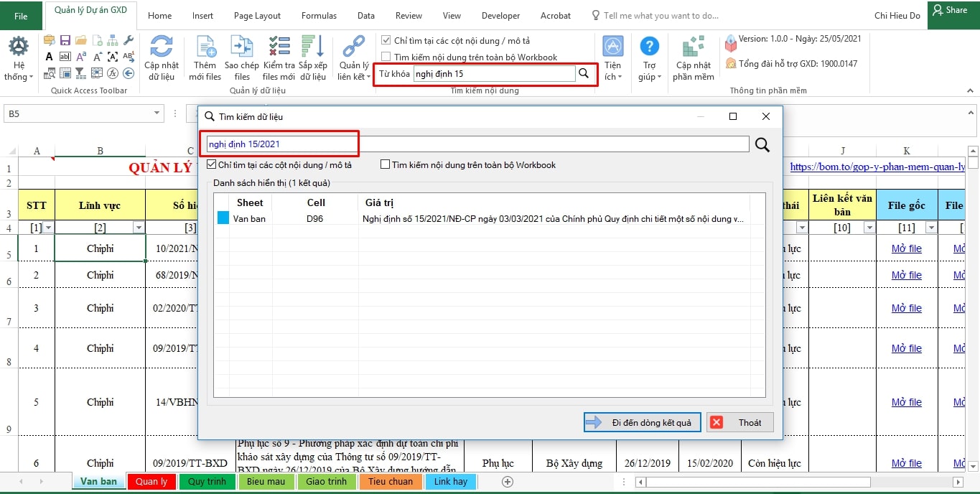Expand the Trợ giúp dropdown

click(649, 72)
